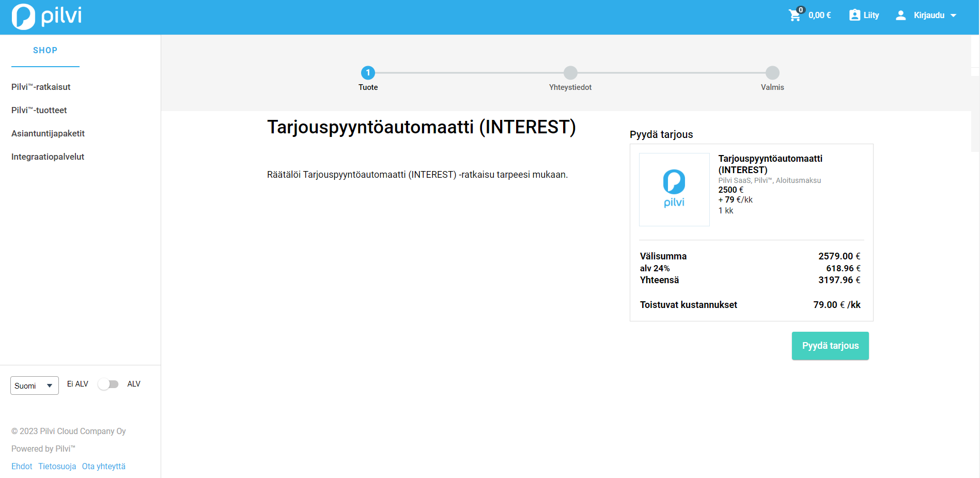Click the Pilvi product thumbnail
The width and height of the screenshot is (980, 478).
(x=674, y=190)
